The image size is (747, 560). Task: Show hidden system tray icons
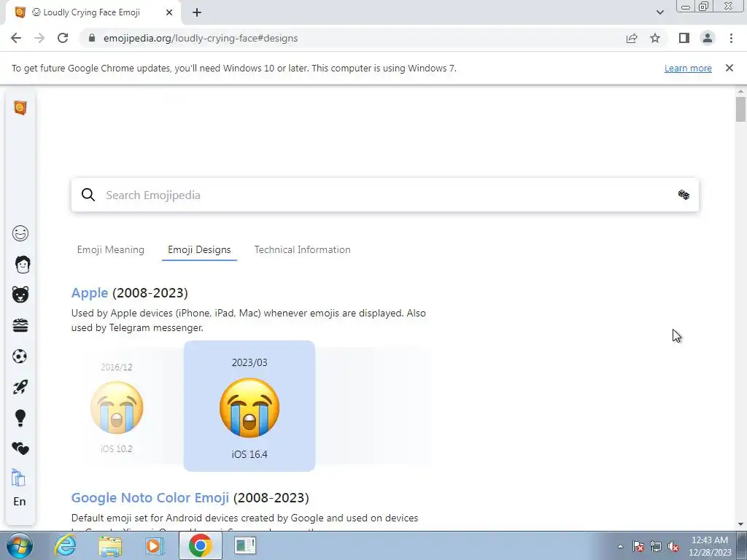(620, 546)
